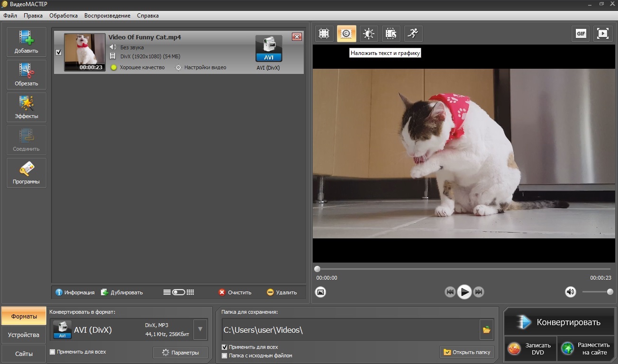
Task: Open the Обработка menu
Action: pos(64,16)
